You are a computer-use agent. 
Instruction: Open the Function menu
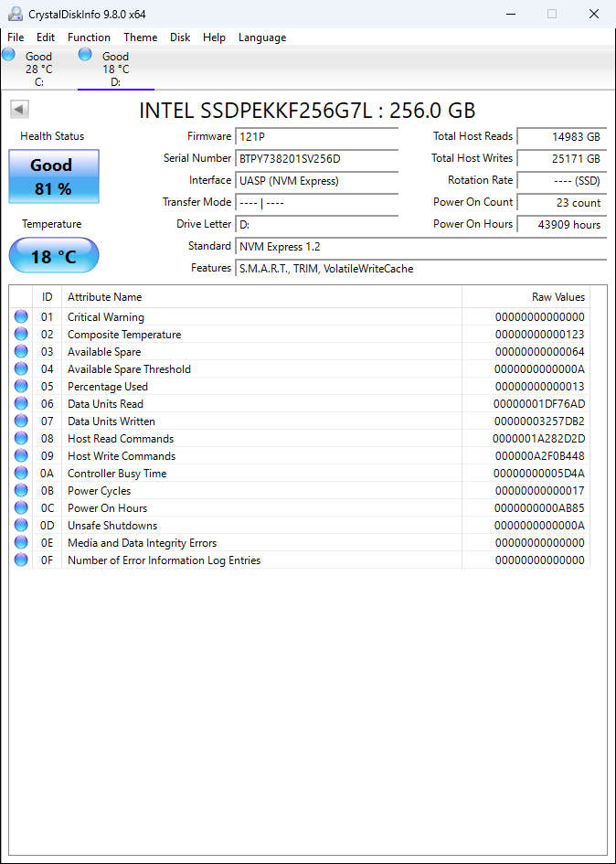coord(89,37)
